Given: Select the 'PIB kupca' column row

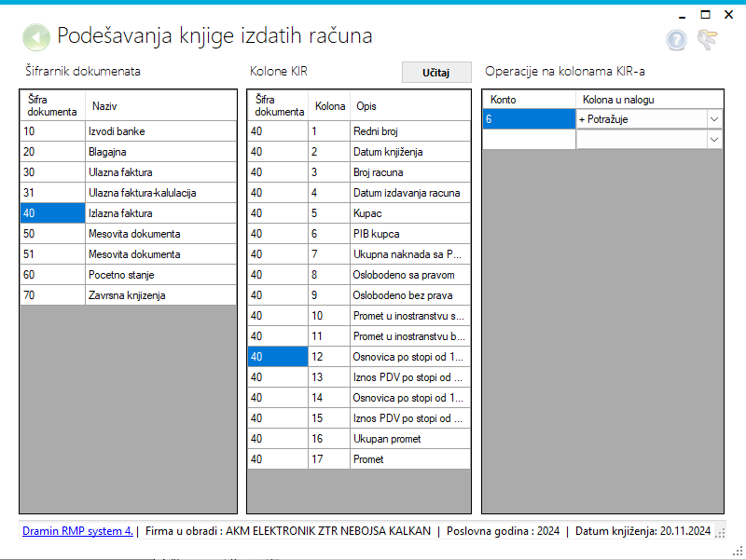Looking at the screenshot, I should click(409, 234).
